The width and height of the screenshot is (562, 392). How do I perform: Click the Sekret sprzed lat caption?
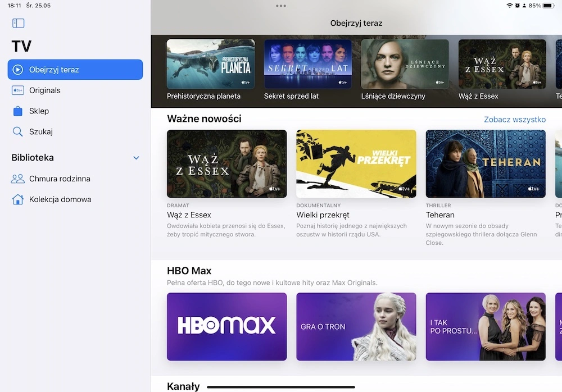[x=291, y=96]
